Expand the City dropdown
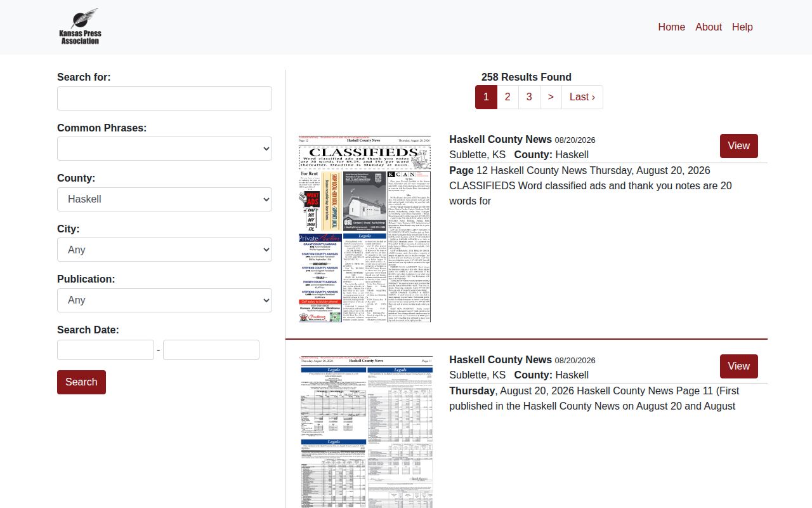 [x=164, y=250]
